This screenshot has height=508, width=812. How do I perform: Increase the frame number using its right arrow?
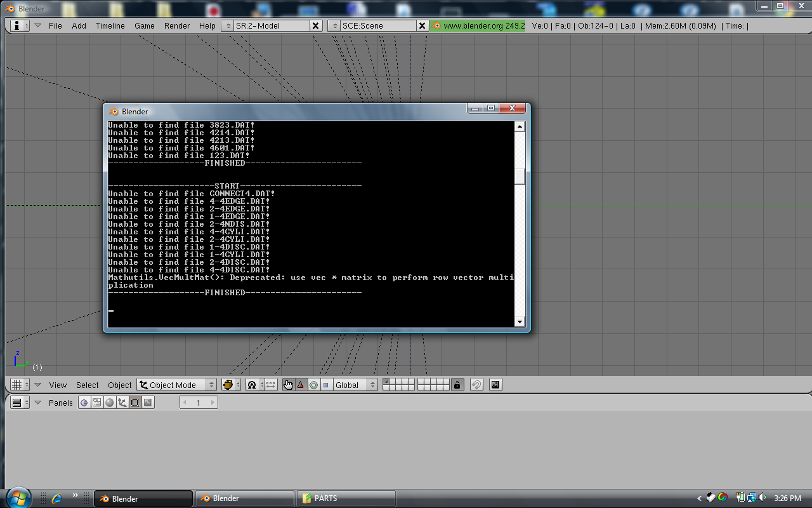click(x=213, y=402)
